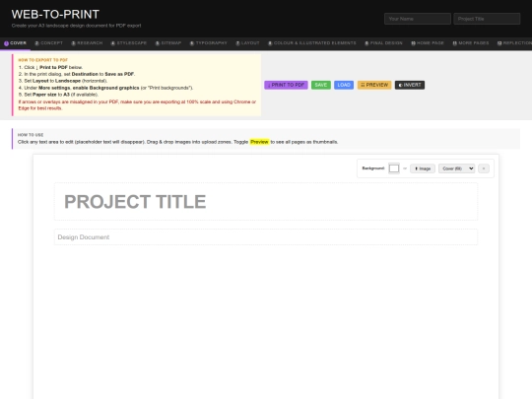Click 'Set Layout to Landscape' instruction line
This screenshot has width=532, height=399.
63,81
